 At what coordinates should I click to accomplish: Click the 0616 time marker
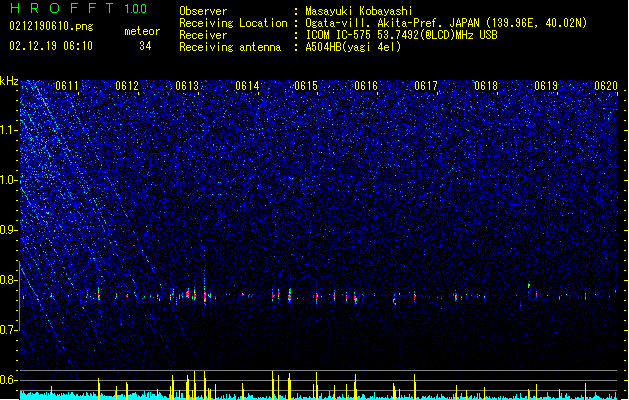[x=366, y=86]
